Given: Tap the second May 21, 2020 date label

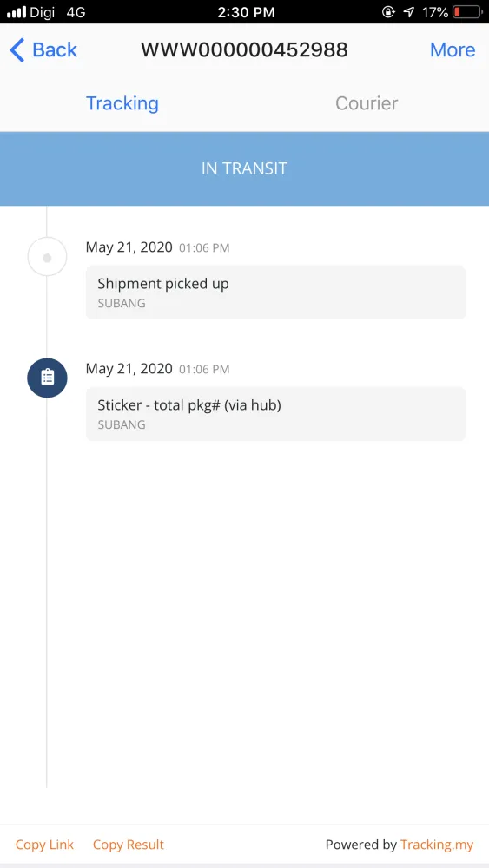Looking at the screenshot, I should click(x=129, y=369).
